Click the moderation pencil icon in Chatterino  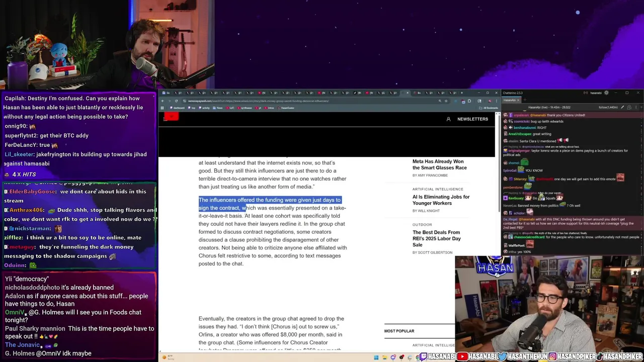(622, 107)
